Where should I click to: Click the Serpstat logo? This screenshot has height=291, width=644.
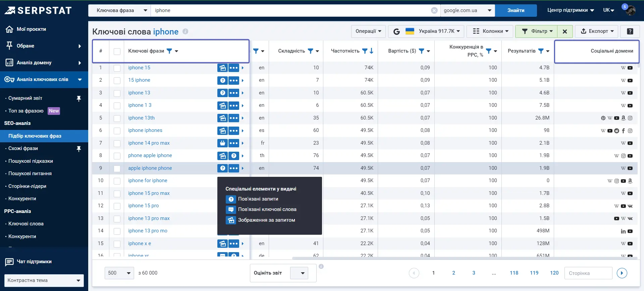[x=38, y=10]
